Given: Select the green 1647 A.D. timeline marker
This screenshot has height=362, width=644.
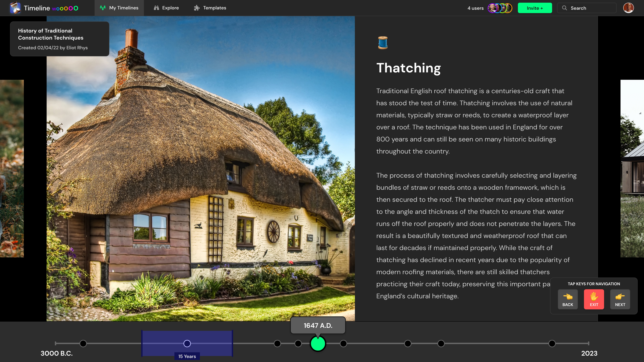Looking at the screenshot, I should [x=318, y=344].
